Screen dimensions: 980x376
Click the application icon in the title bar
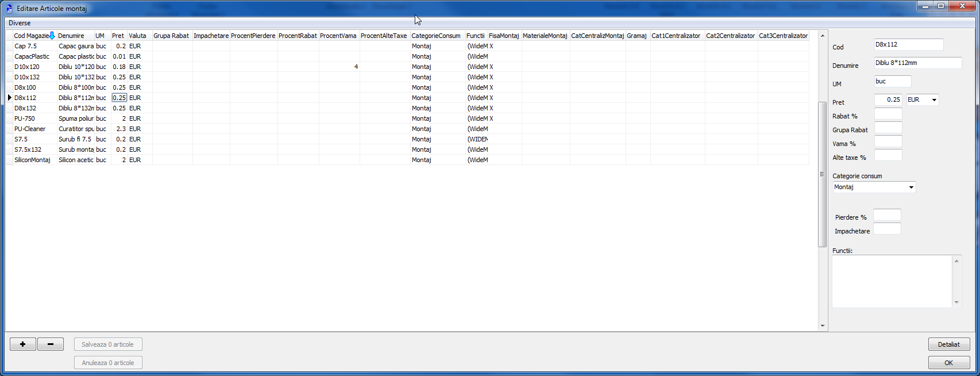point(9,9)
